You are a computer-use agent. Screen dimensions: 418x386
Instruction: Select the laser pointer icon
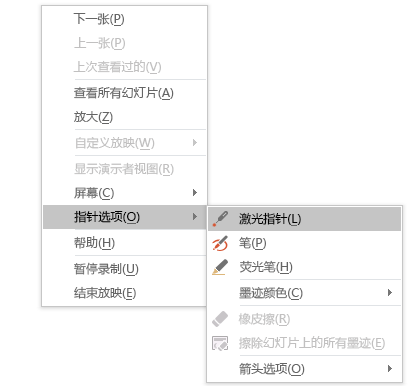(220, 219)
